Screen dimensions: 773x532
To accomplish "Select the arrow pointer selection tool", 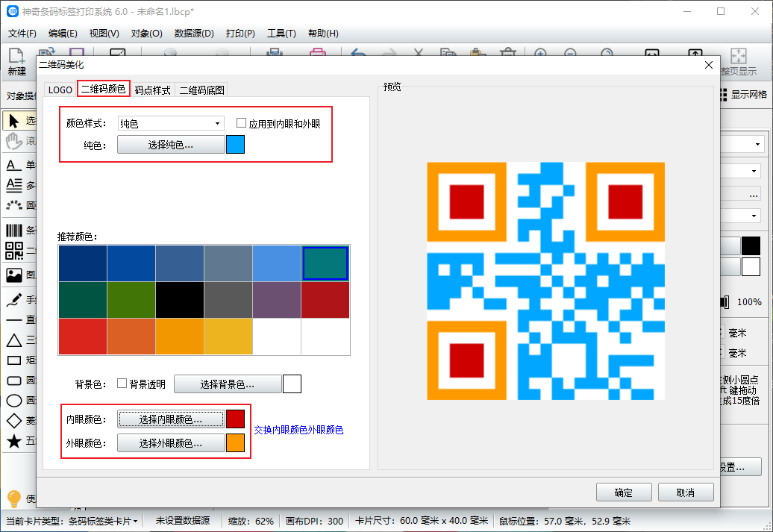I will click(x=13, y=121).
